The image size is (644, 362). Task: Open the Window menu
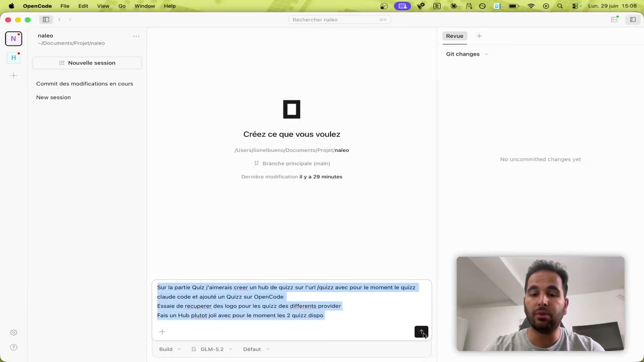(144, 6)
